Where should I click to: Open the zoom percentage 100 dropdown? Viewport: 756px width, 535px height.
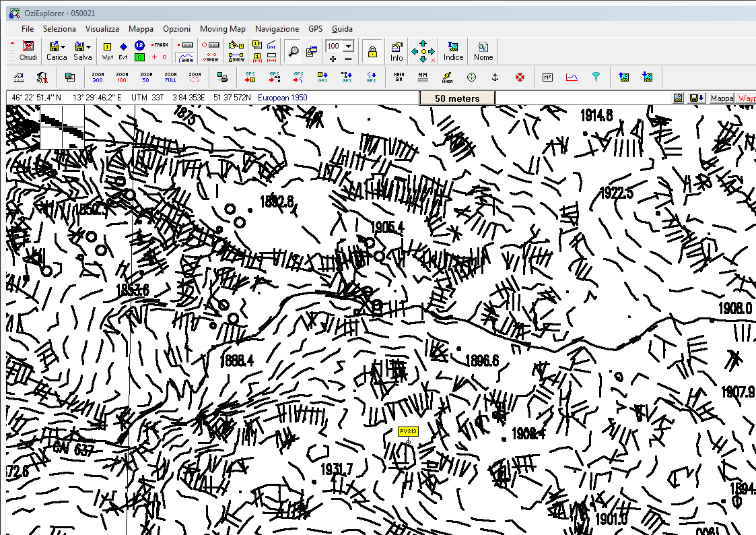coord(348,46)
